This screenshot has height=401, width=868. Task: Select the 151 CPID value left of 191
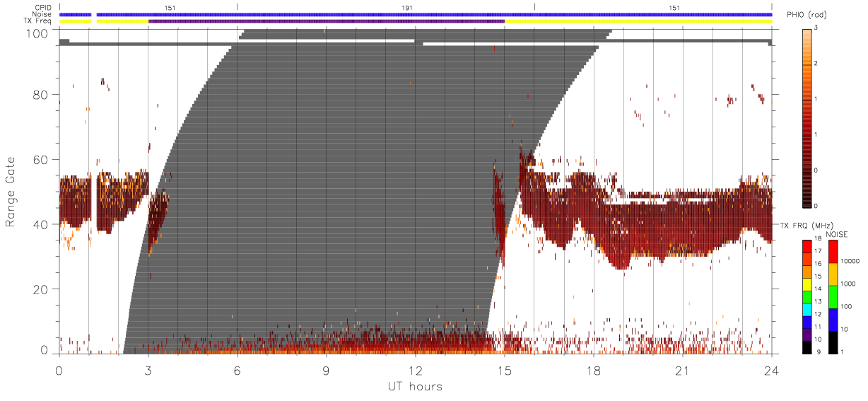coord(170,8)
